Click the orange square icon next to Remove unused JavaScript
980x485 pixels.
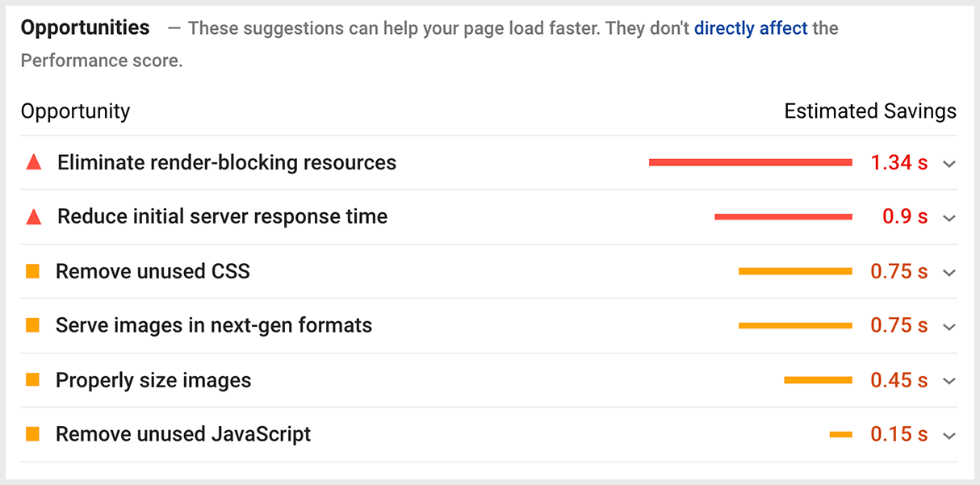pos(32,433)
